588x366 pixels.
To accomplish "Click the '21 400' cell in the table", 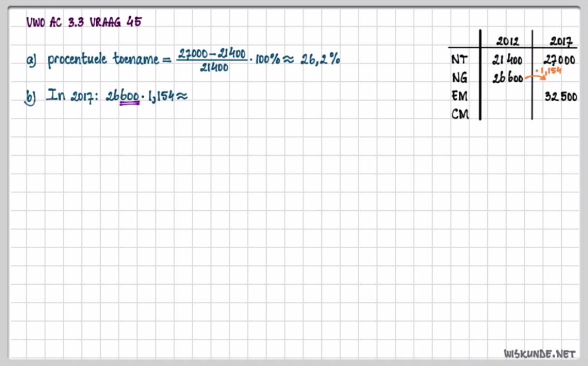I will [x=507, y=60].
